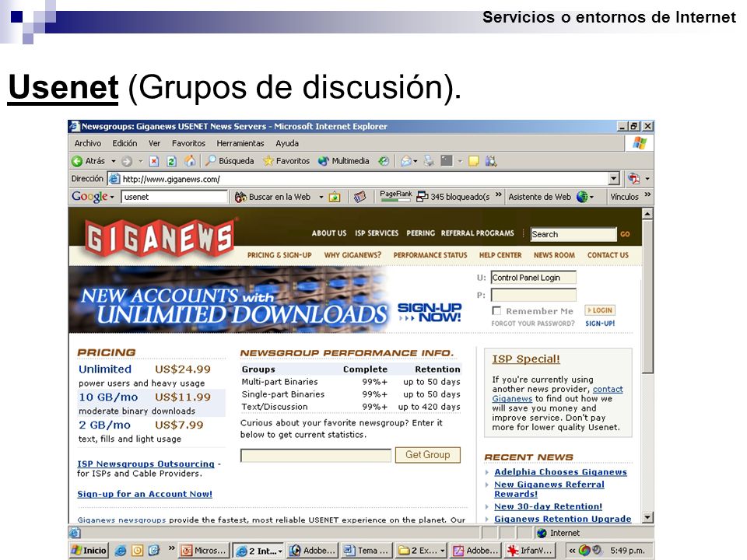The width and height of the screenshot is (747, 560).
Task: Open the Inicio start button
Action: click(89, 551)
